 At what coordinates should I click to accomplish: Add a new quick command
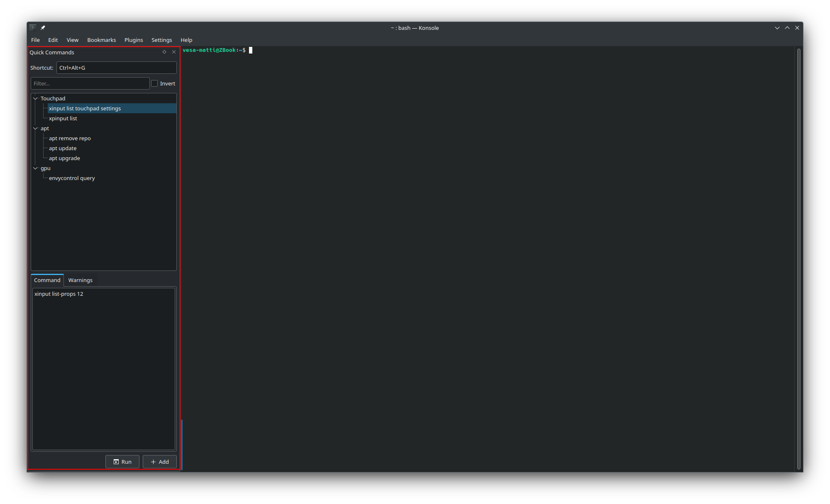tap(160, 462)
